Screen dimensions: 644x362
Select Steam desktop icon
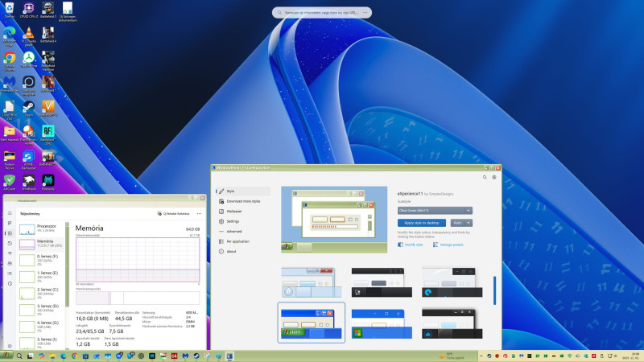(x=29, y=109)
